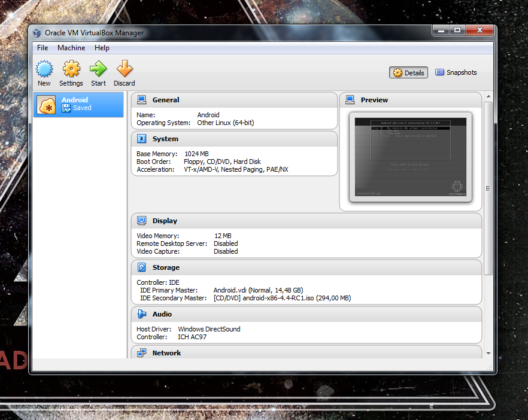Maximize the VirtualBox Manager window
528x420 pixels.
pyautogui.click(x=457, y=31)
